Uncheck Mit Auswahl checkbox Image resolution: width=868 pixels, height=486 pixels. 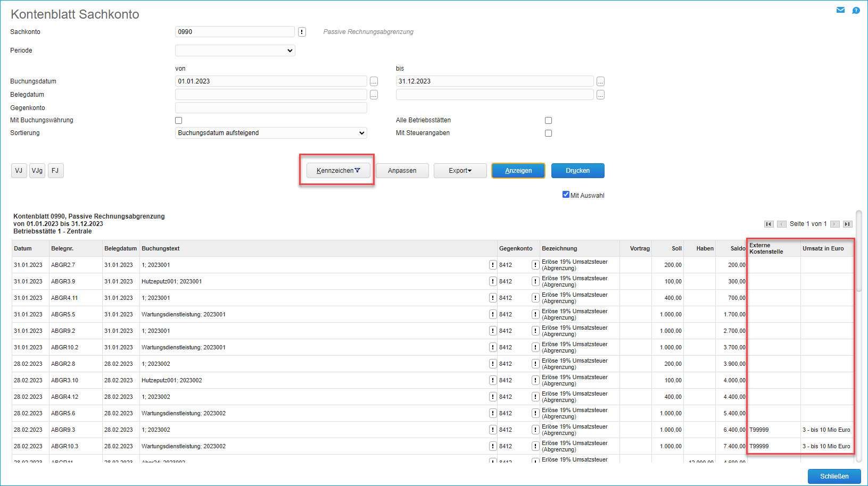coord(566,195)
